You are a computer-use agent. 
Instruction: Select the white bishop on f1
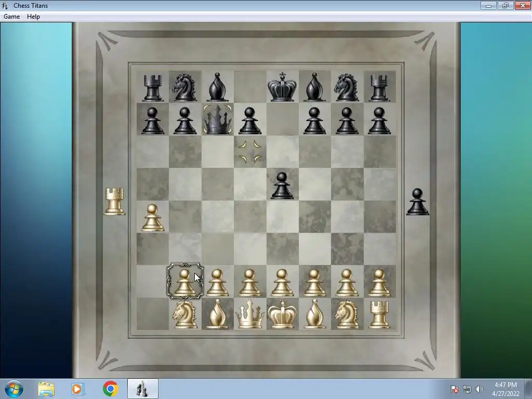(314, 314)
